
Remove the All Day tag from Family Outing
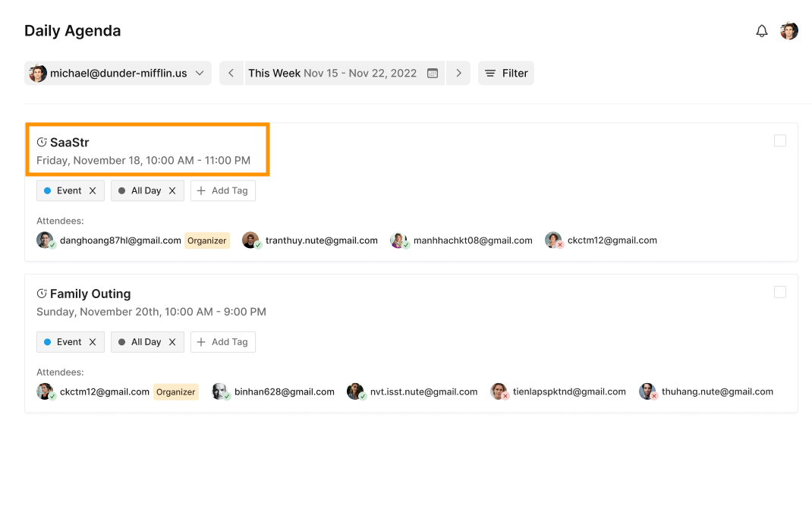tap(172, 341)
